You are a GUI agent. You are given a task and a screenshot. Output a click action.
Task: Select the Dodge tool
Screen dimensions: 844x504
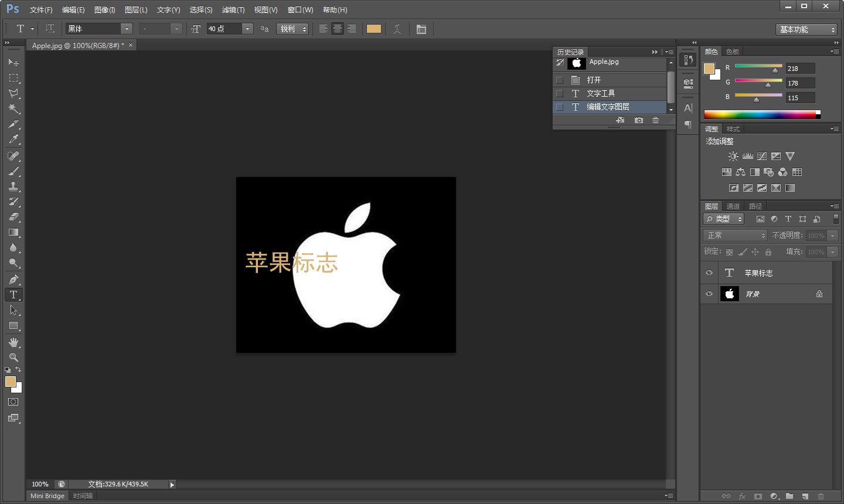(13, 263)
